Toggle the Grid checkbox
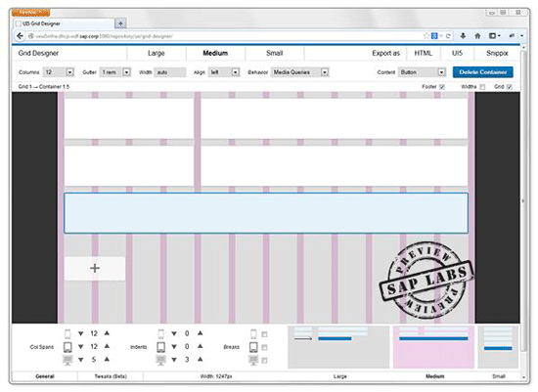538x392 pixels. (510, 87)
